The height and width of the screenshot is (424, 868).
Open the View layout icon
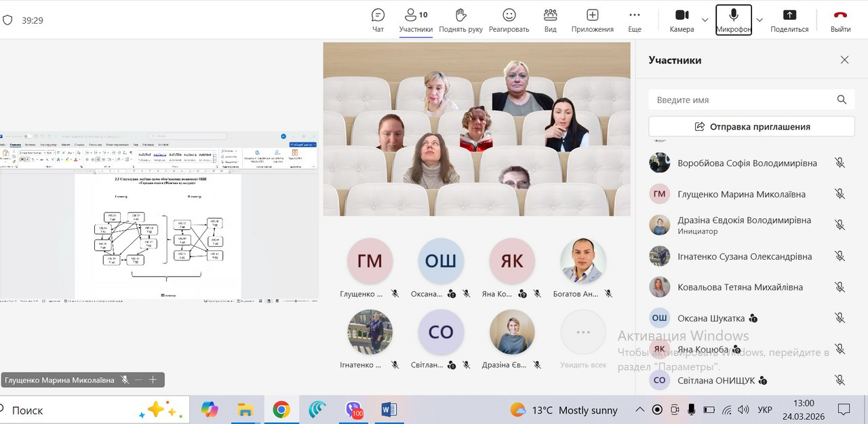(550, 15)
